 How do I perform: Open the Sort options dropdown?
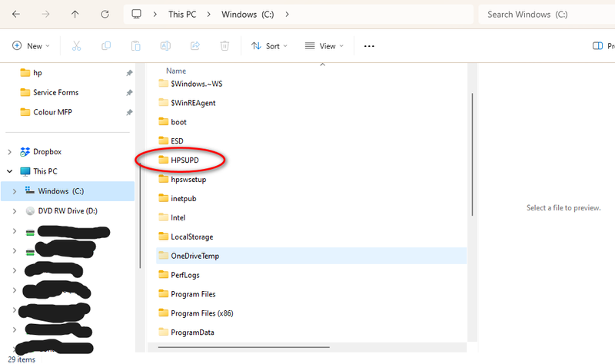point(269,46)
